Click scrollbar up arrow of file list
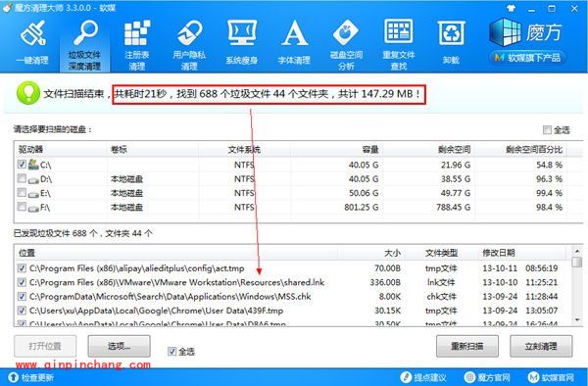Image resolution: width=588 pixels, height=386 pixels. tap(577, 251)
